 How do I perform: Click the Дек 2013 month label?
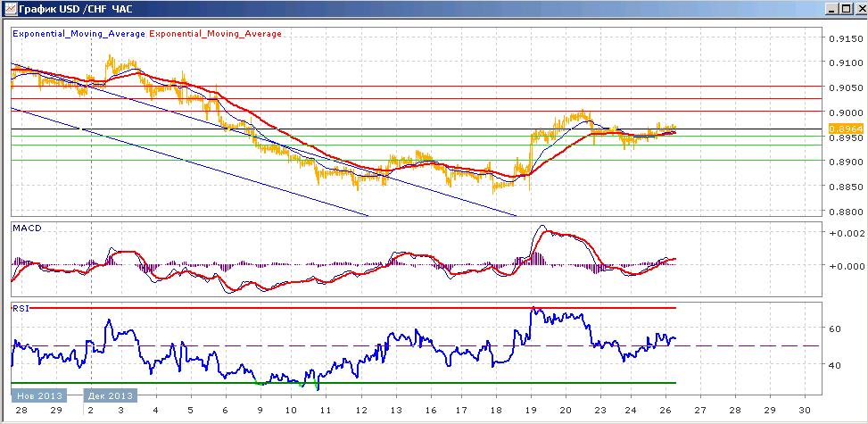pos(110,395)
